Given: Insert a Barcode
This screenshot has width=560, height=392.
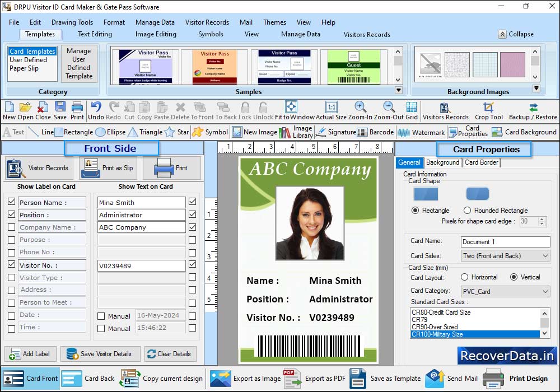Looking at the screenshot, I should point(375,132).
